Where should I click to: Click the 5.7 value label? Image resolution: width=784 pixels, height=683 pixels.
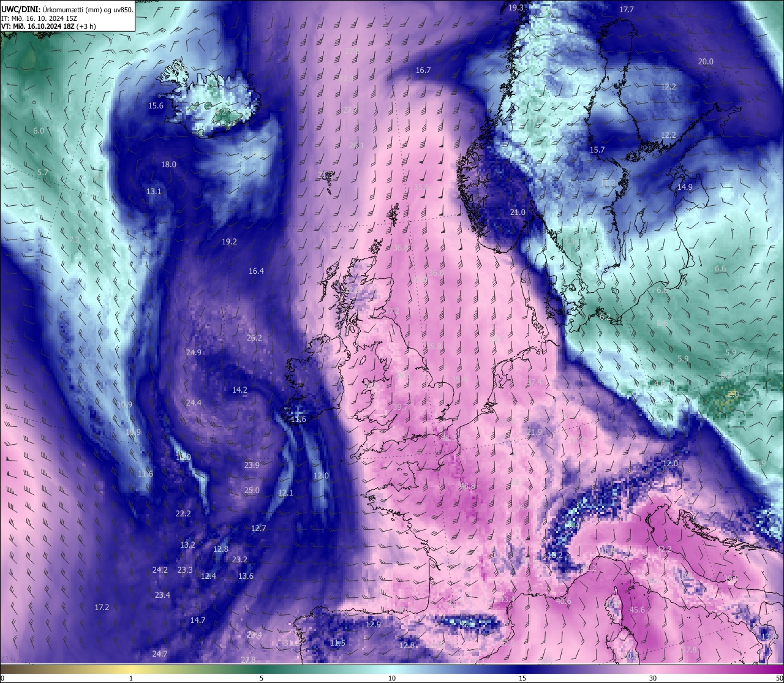tap(43, 173)
